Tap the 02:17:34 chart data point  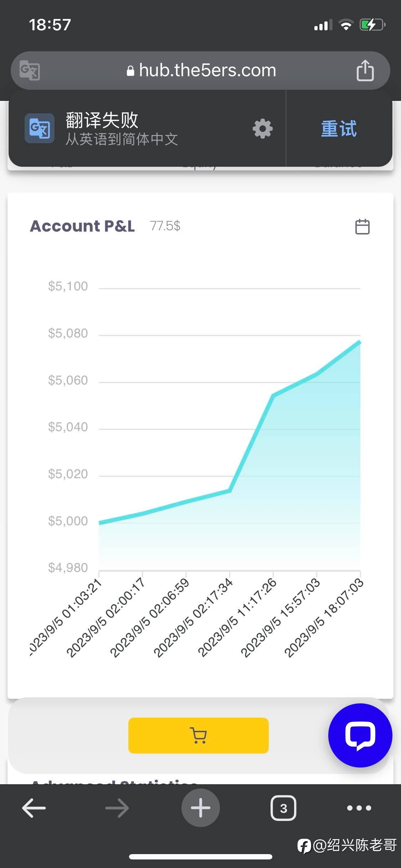(x=230, y=491)
